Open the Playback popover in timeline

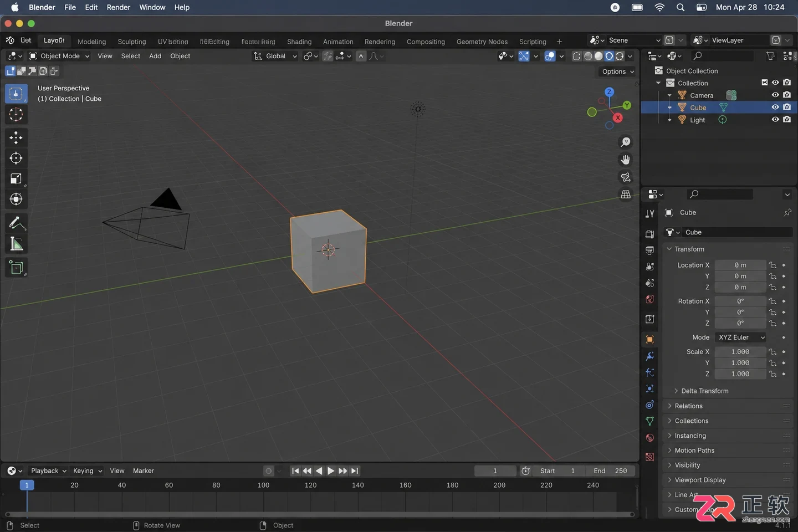tap(48, 471)
